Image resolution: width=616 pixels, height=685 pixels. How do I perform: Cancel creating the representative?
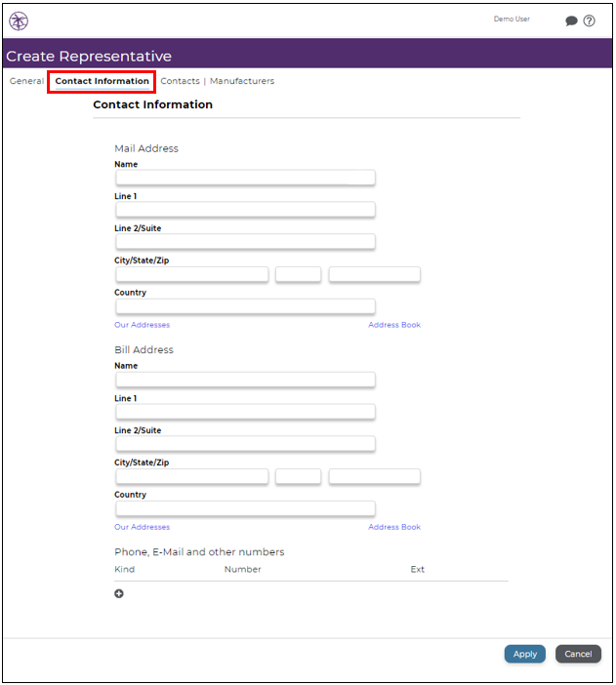pyautogui.click(x=578, y=654)
